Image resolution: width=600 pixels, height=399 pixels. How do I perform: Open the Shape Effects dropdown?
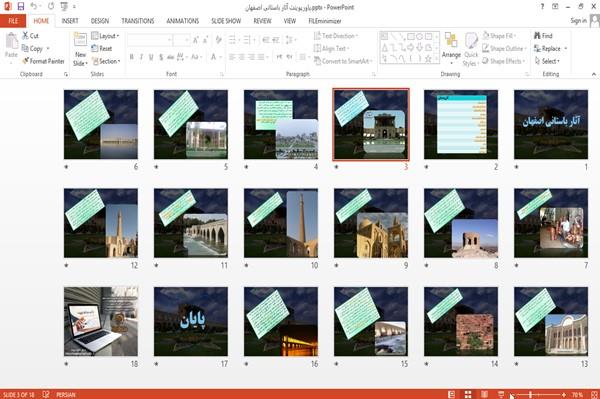coord(504,61)
